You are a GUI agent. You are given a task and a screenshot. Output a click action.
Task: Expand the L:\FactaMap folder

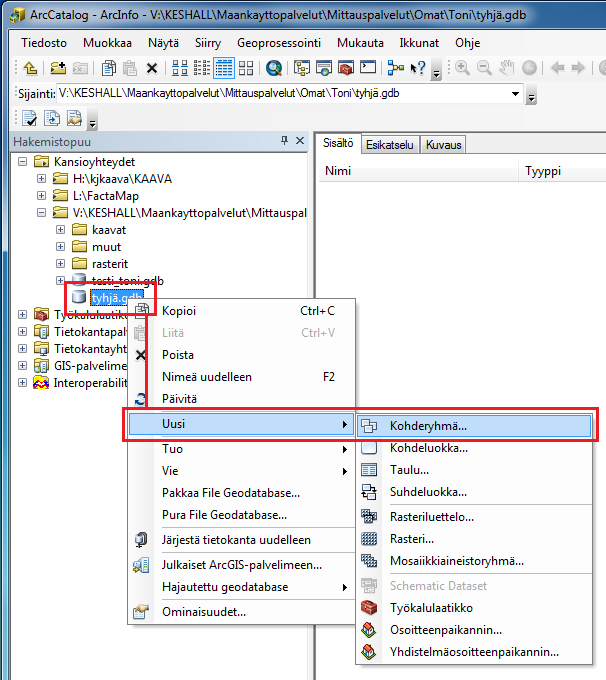tap(41, 196)
